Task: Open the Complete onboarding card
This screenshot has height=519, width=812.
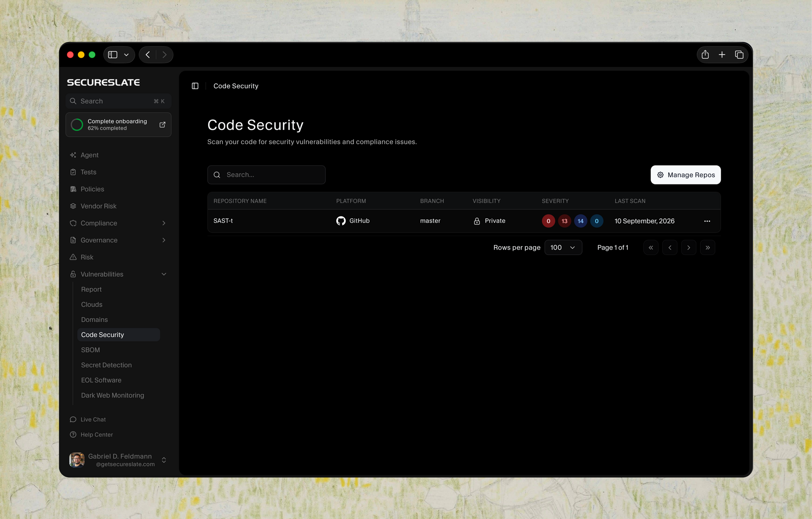Action: click(x=118, y=124)
